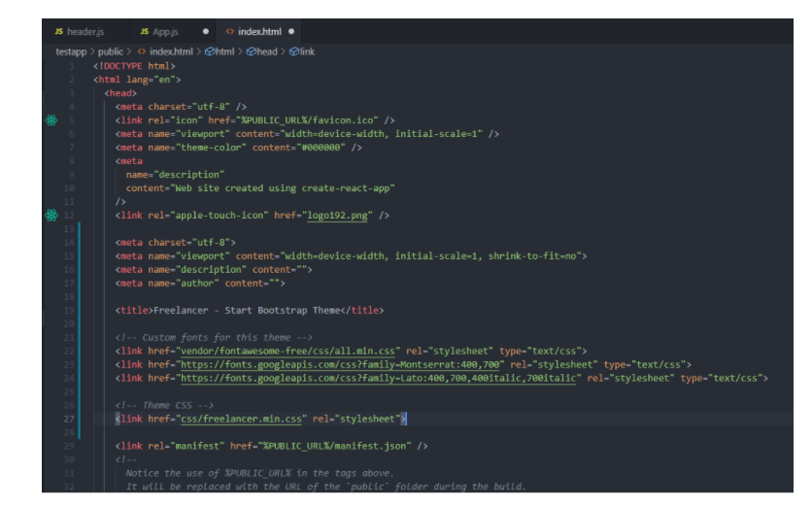
Task: Open the head element breadcrumb
Action: click(x=267, y=51)
